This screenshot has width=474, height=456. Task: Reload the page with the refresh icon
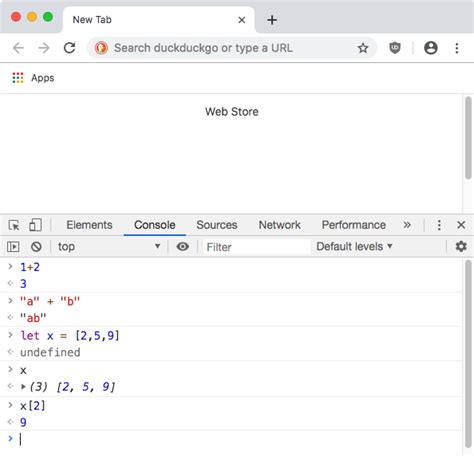[69, 48]
